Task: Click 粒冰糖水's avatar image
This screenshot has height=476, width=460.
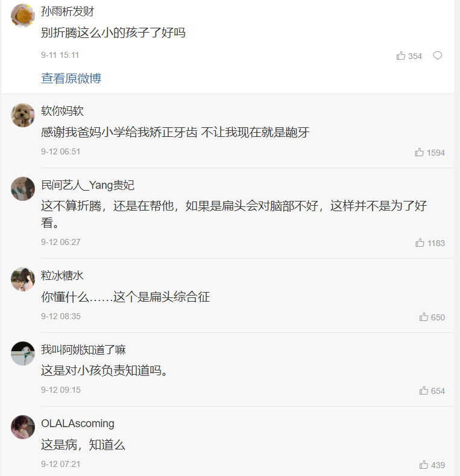Action: pos(23,279)
